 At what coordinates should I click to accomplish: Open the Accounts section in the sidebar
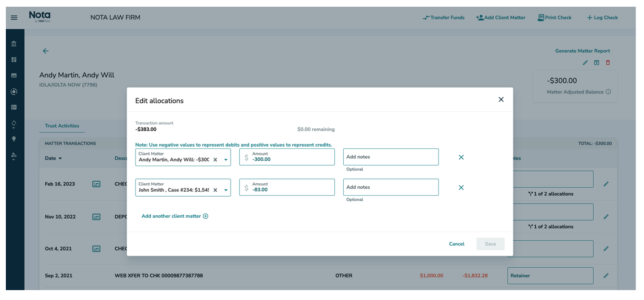[13, 44]
